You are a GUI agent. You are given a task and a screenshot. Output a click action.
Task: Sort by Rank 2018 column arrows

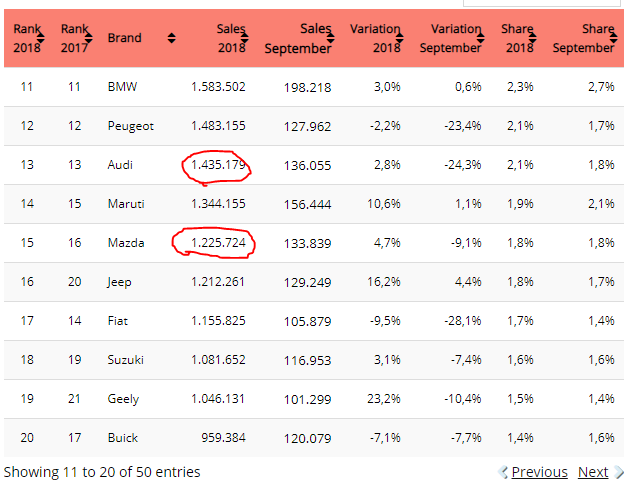pos(41,38)
